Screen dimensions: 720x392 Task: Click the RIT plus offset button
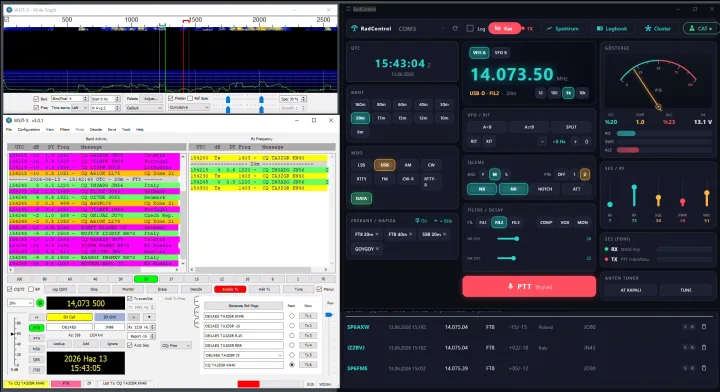pos(575,141)
